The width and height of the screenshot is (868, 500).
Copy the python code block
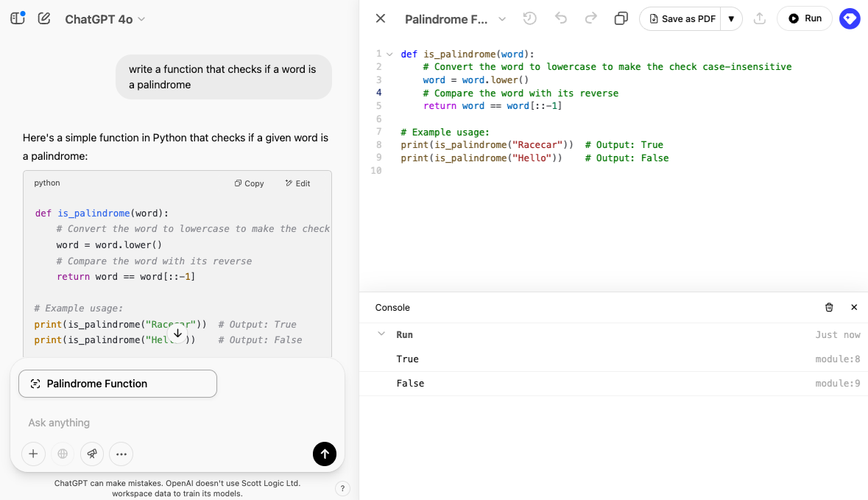pyautogui.click(x=249, y=183)
